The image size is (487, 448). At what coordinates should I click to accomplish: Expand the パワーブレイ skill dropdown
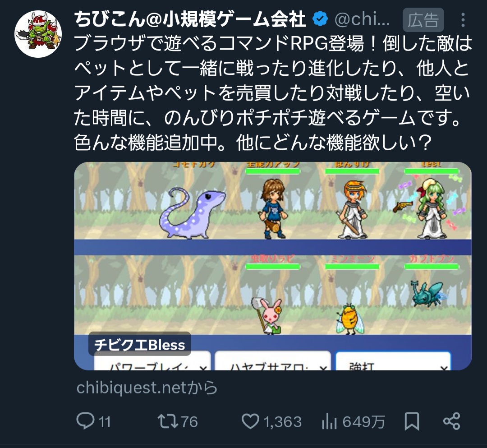[152, 362]
